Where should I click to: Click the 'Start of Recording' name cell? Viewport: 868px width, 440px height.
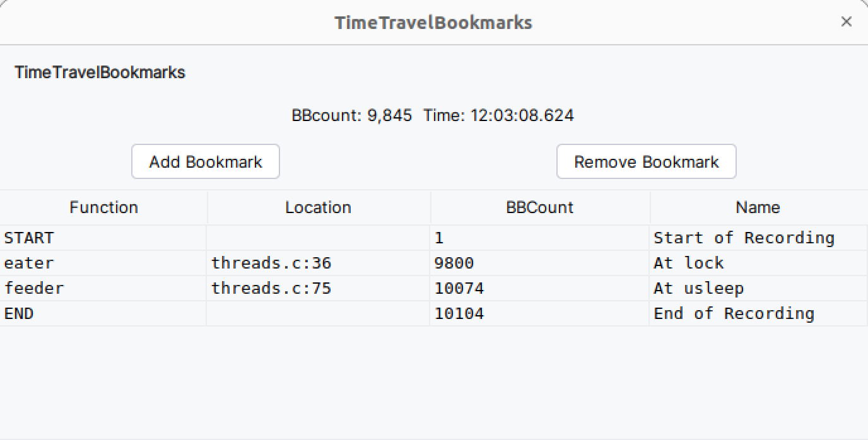[758, 238]
